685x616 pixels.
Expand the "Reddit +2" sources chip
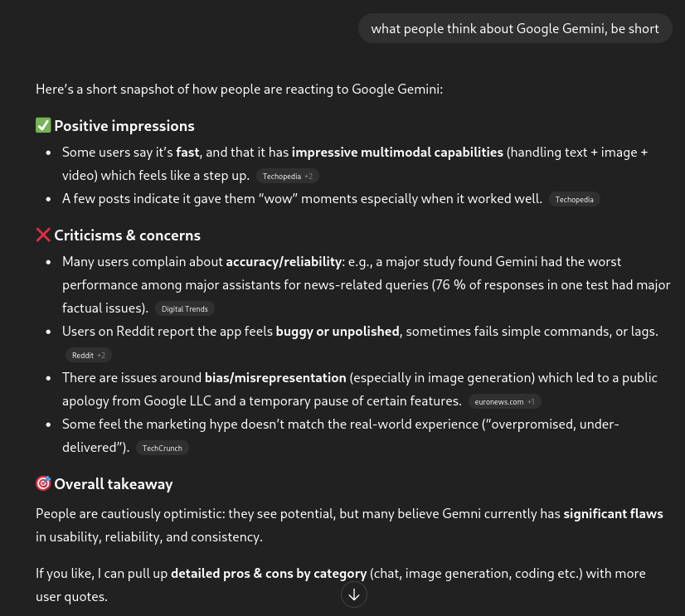click(x=88, y=355)
